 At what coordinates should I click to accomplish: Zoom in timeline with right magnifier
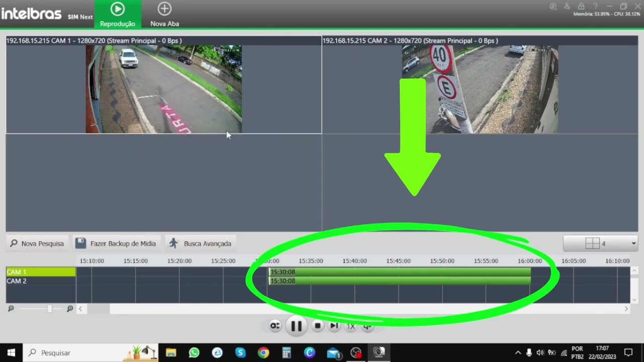pos(70,309)
